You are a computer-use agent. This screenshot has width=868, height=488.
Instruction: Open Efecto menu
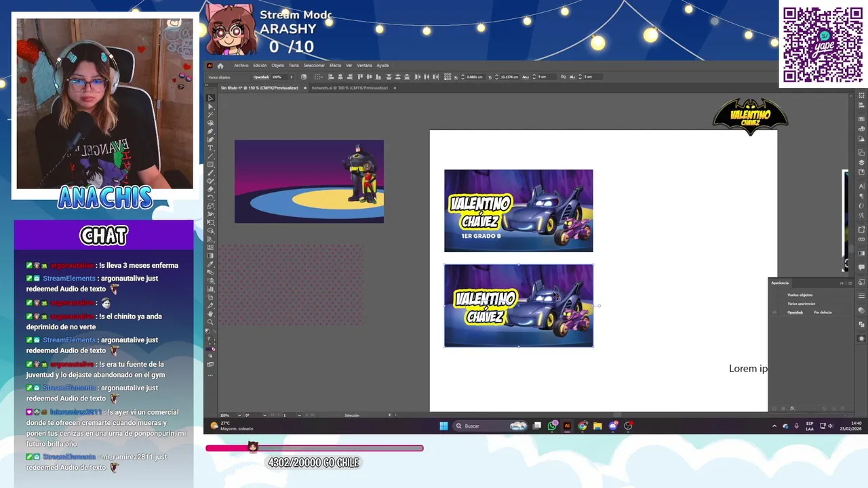pos(335,66)
